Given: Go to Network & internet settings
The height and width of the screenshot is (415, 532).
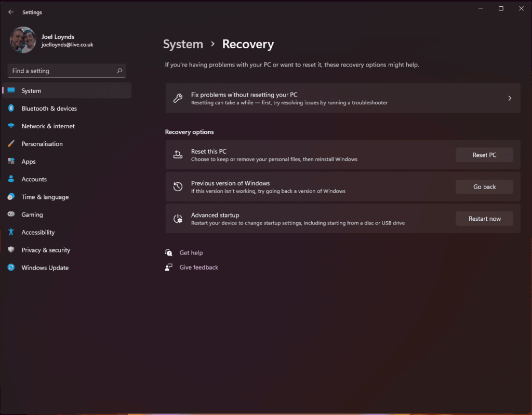Looking at the screenshot, I should (x=67, y=126).
